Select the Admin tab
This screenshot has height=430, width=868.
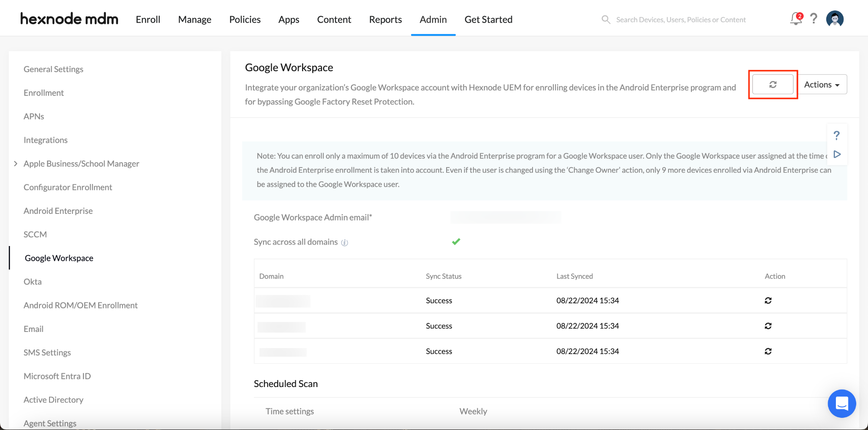pyautogui.click(x=433, y=20)
